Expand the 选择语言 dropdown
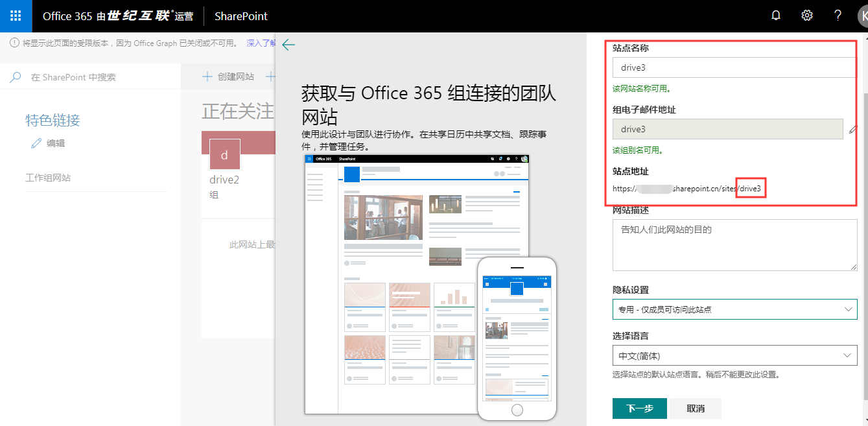Image resolution: width=868 pixels, height=426 pixels. (734, 355)
